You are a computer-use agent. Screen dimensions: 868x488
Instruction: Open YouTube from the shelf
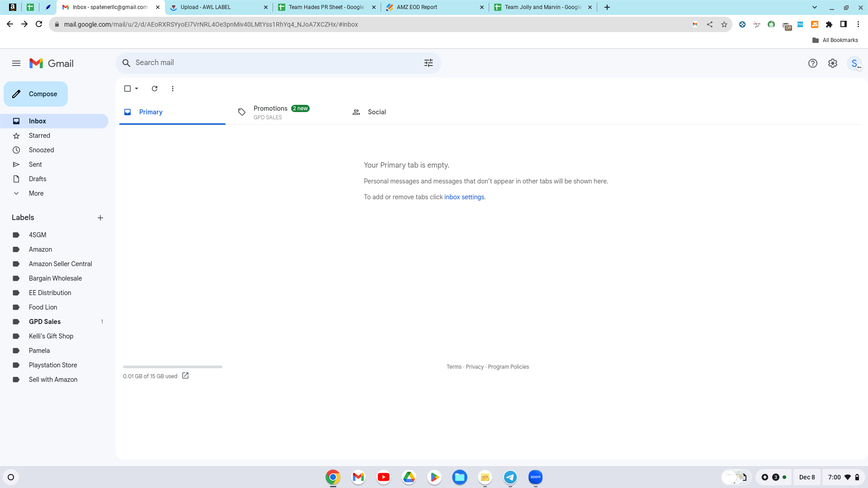pyautogui.click(x=383, y=477)
